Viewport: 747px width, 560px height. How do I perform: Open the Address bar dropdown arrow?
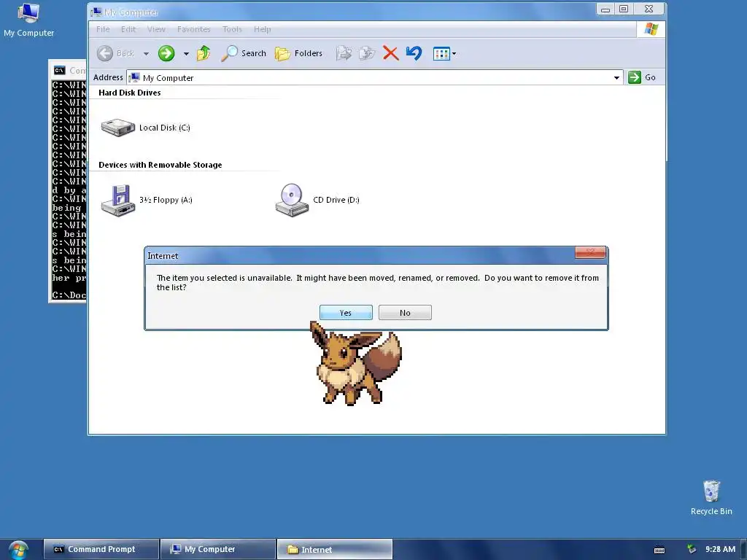[616, 77]
